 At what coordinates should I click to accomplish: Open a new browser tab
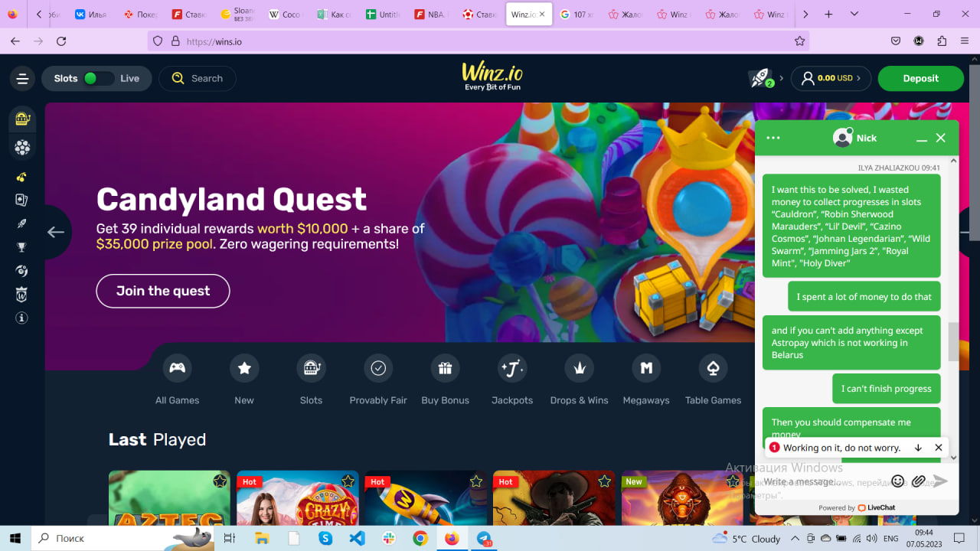point(828,15)
